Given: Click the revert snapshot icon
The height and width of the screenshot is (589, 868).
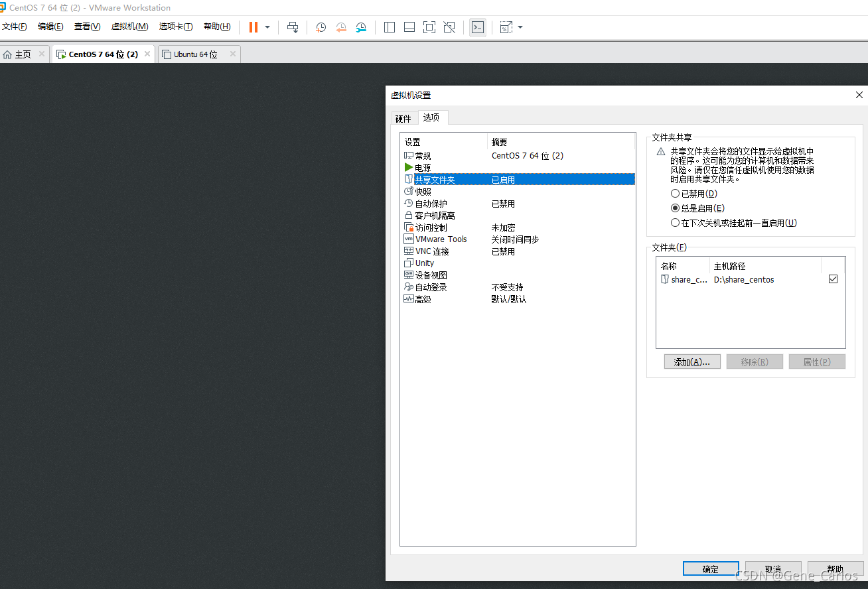Looking at the screenshot, I should tap(341, 27).
